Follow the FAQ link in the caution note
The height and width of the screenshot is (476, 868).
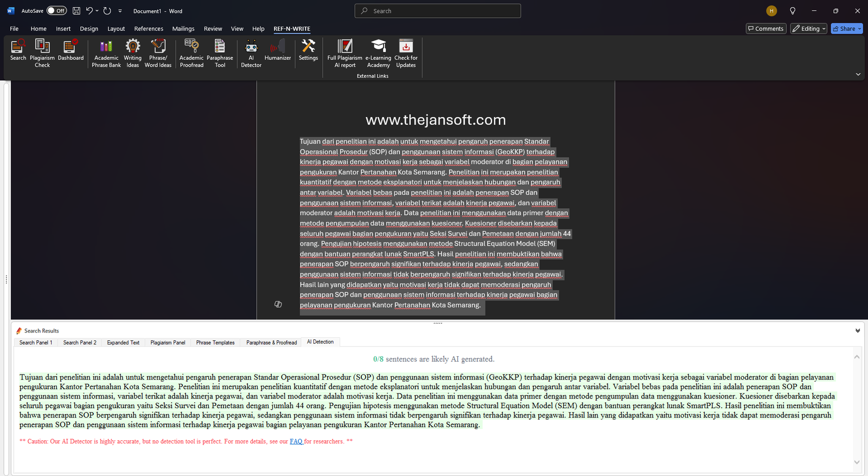pyautogui.click(x=296, y=441)
